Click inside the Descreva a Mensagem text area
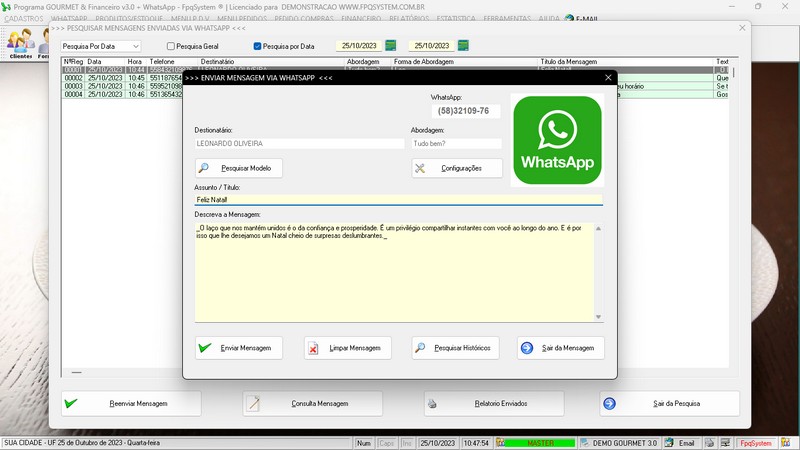This screenshot has width=800, height=450. (x=394, y=272)
